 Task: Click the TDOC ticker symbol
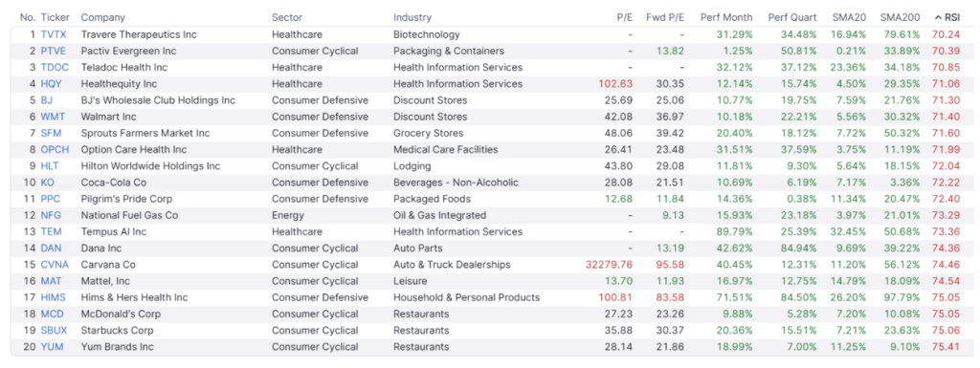coord(55,67)
